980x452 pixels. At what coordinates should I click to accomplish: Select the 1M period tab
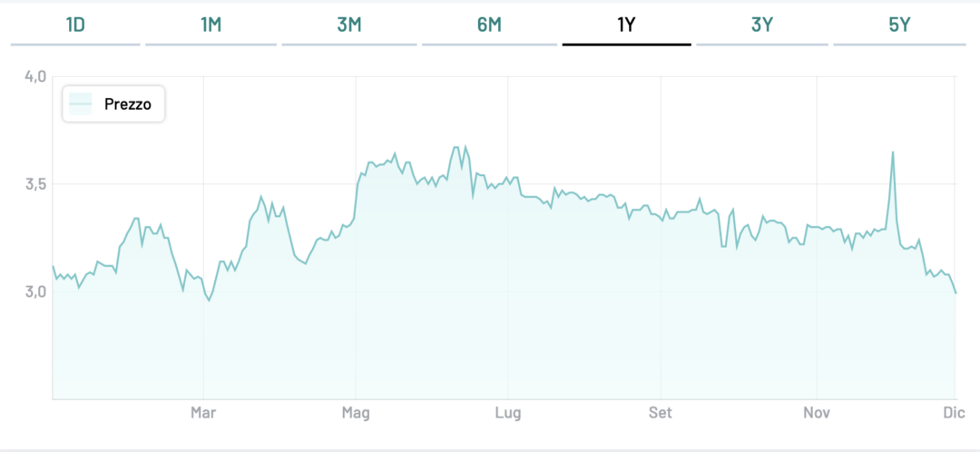[x=211, y=25]
